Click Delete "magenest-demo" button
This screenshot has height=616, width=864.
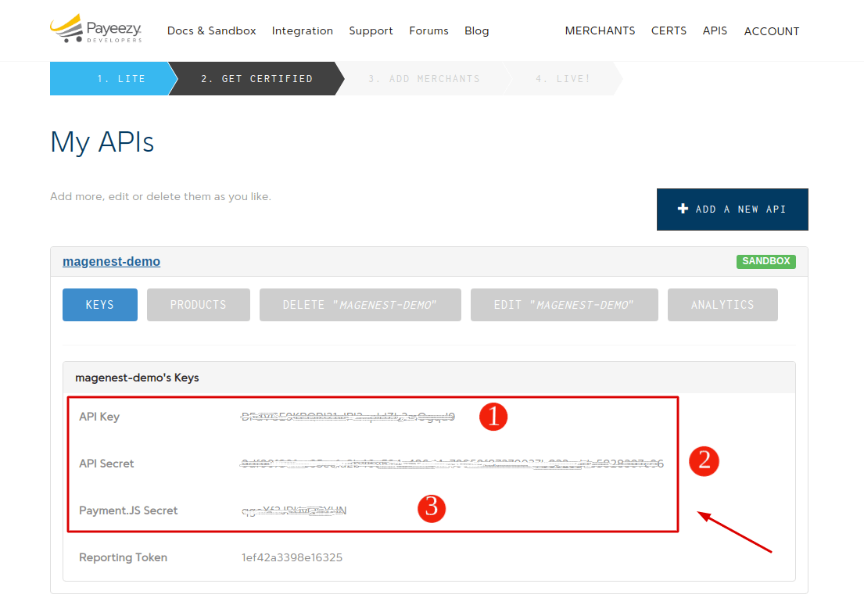coord(360,305)
